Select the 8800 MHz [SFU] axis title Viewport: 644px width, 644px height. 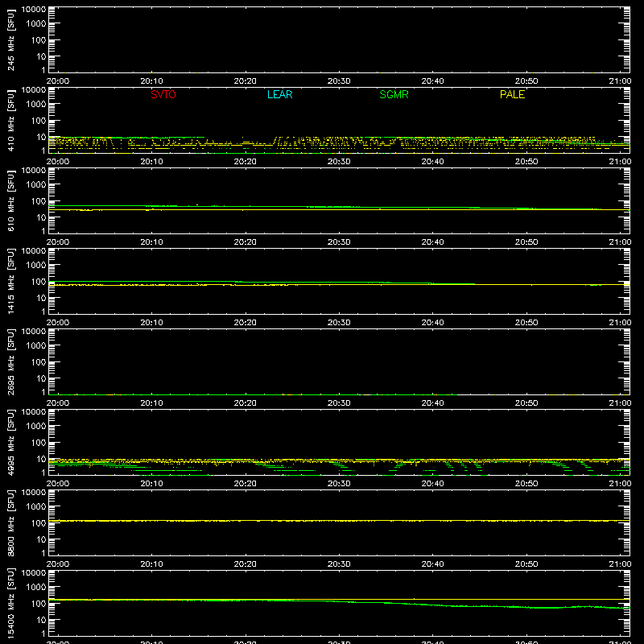click(x=10, y=523)
